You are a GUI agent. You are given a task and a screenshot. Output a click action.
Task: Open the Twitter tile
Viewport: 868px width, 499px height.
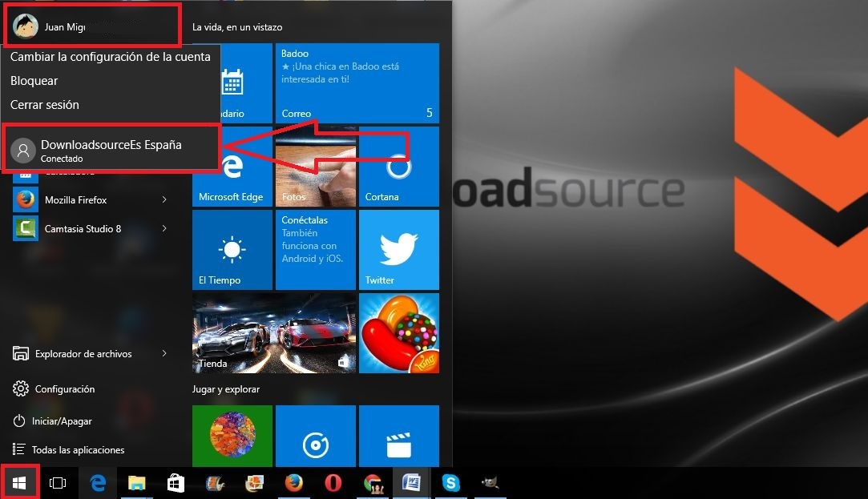coord(398,250)
